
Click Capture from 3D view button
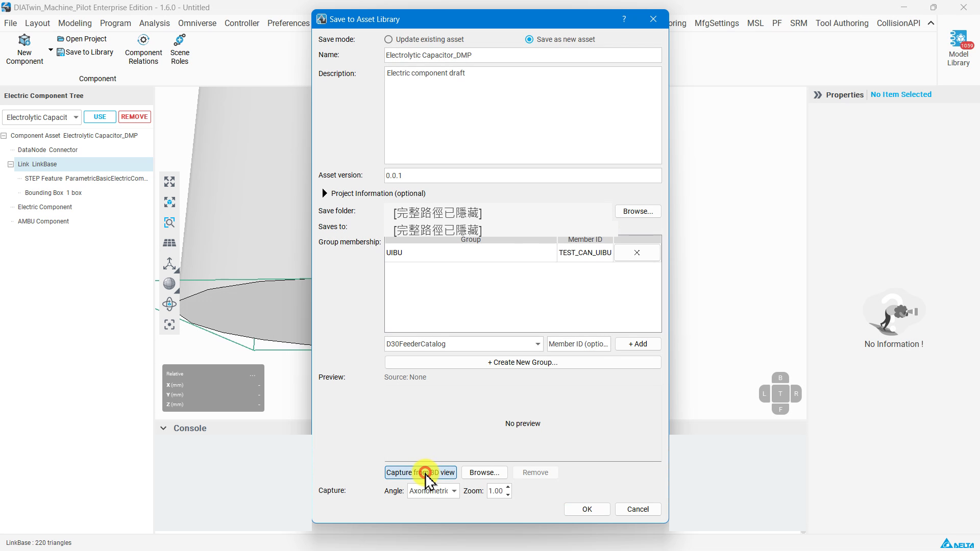point(421,472)
